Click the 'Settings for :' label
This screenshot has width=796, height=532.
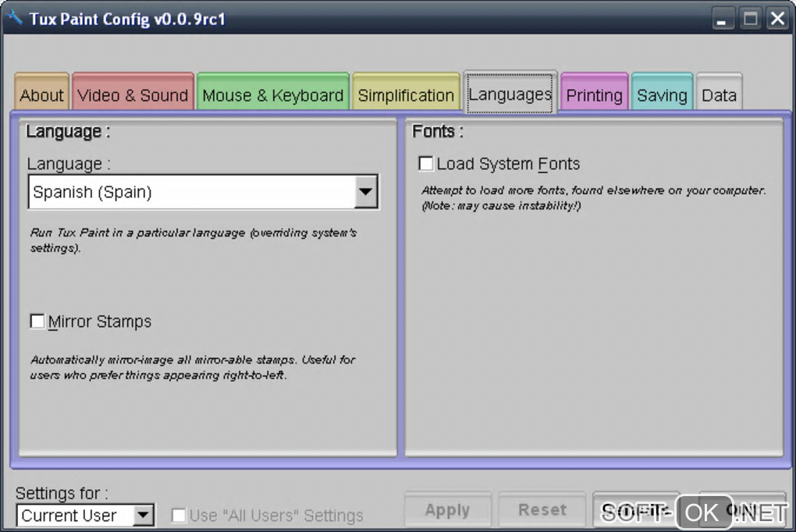[62, 493]
